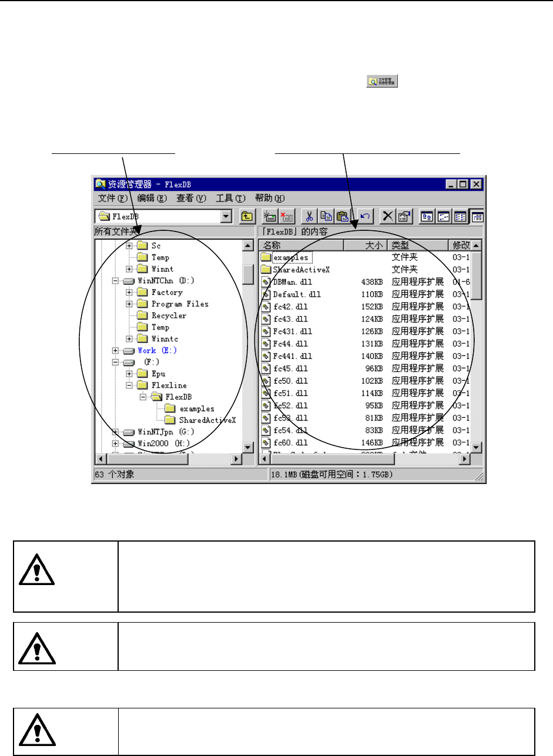Image resolution: width=553 pixels, height=756 pixels.
Task: Select the fc52.dll file name
Action: click(291, 405)
